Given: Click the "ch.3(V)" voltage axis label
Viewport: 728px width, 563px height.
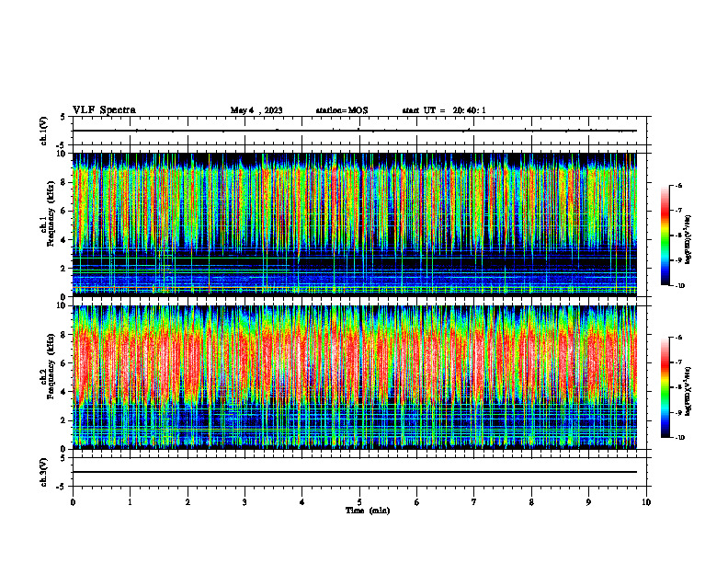Looking at the screenshot, I should point(44,472).
